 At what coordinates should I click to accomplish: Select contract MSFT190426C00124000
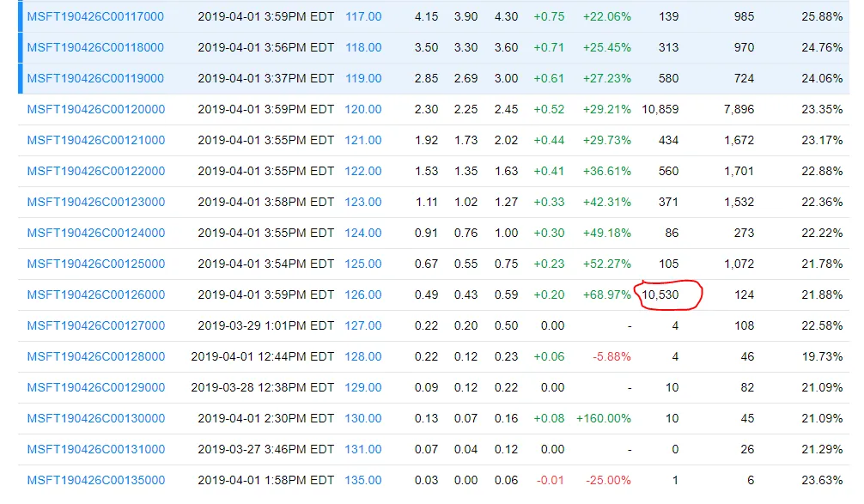95,233
